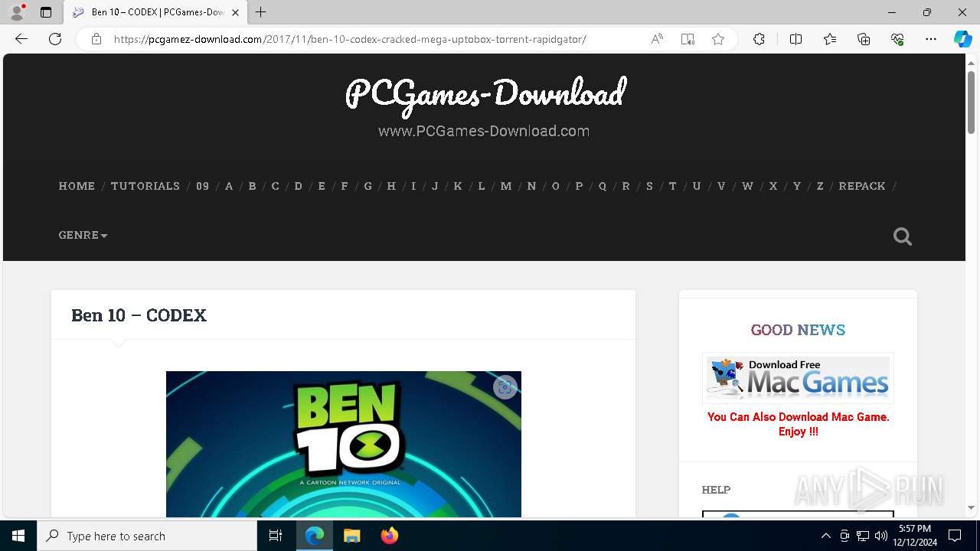Open Tab actions menu icon

(46, 12)
